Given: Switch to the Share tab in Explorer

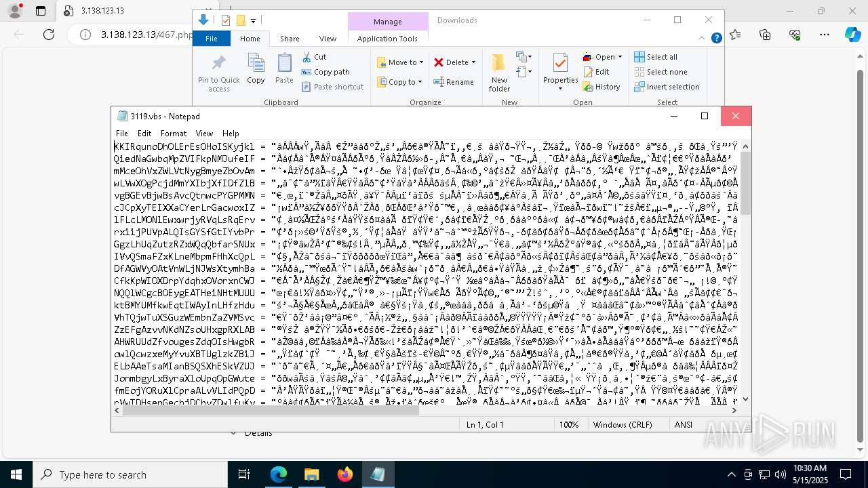Looking at the screenshot, I should click(x=290, y=39).
